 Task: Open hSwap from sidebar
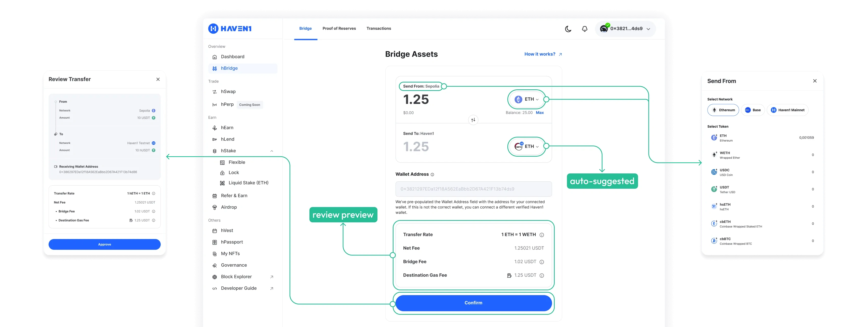[x=228, y=92]
